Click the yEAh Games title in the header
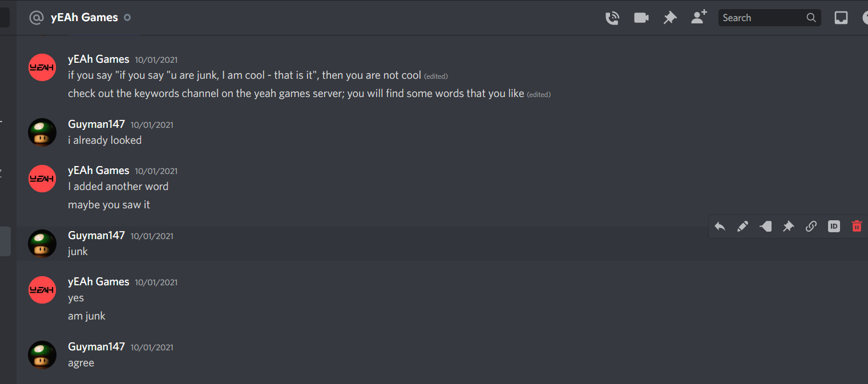This screenshot has width=868, height=384. (x=84, y=18)
